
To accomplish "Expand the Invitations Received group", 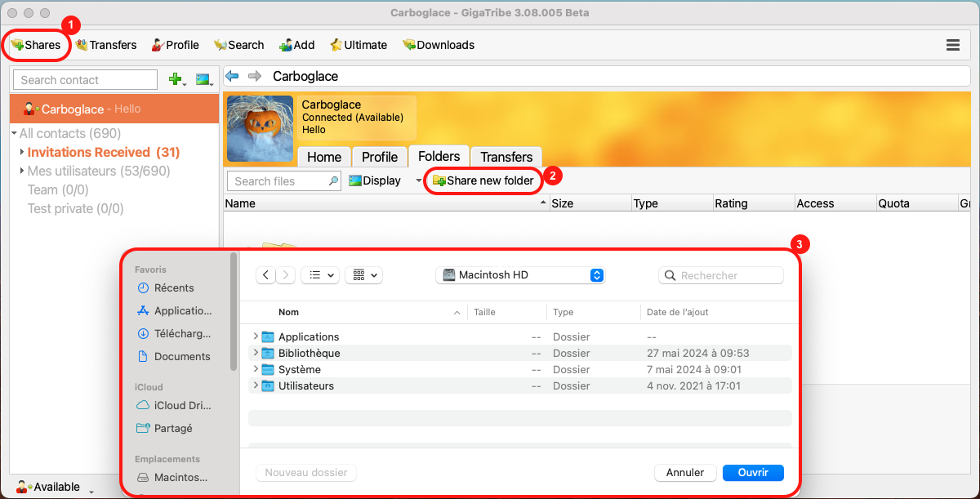I will click(22, 152).
